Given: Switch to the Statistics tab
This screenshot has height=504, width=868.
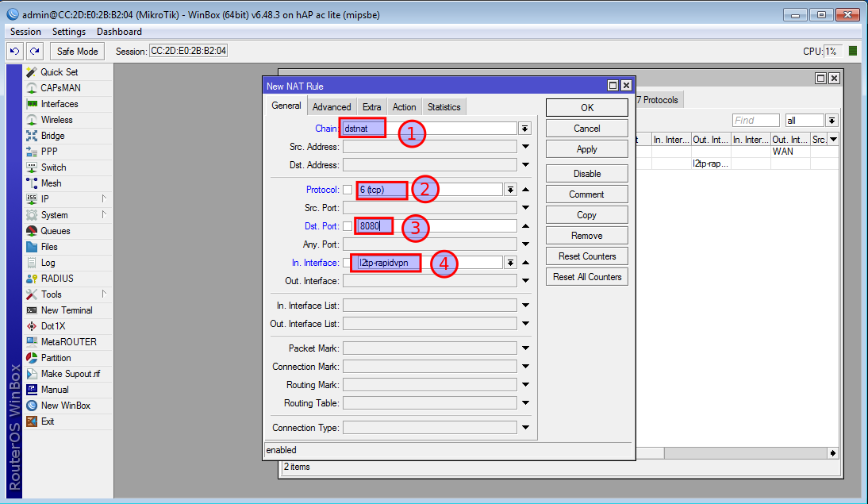Looking at the screenshot, I should (444, 107).
